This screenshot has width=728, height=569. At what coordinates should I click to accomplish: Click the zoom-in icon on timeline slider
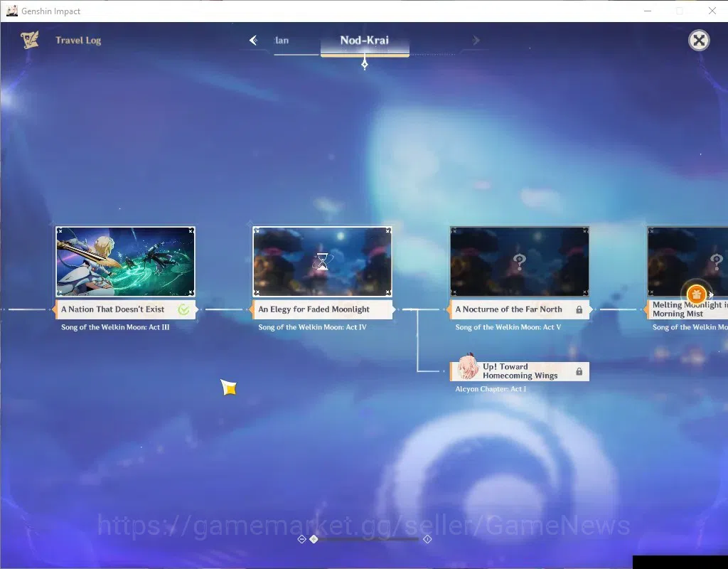click(427, 539)
